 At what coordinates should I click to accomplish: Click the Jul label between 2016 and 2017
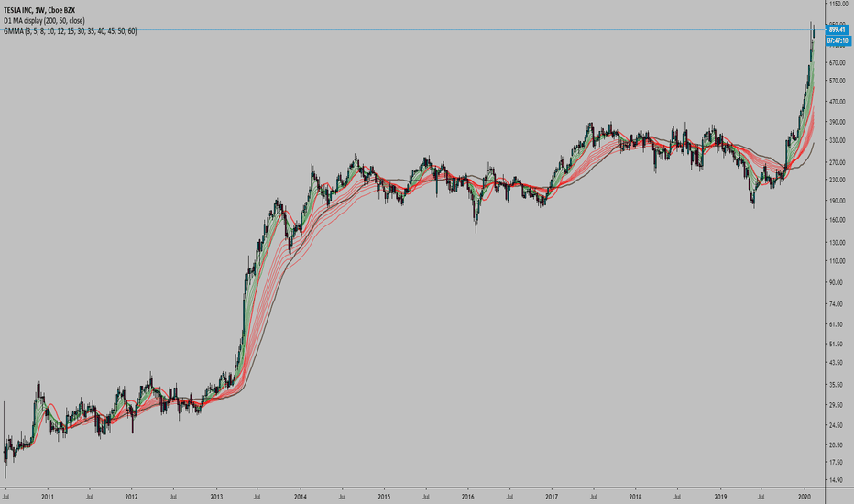(x=509, y=497)
